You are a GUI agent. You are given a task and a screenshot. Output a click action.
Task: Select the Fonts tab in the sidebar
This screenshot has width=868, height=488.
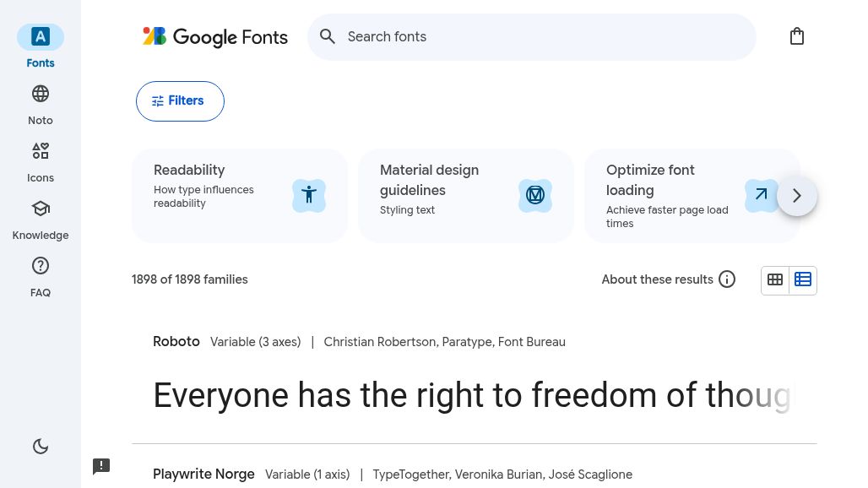click(41, 38)
